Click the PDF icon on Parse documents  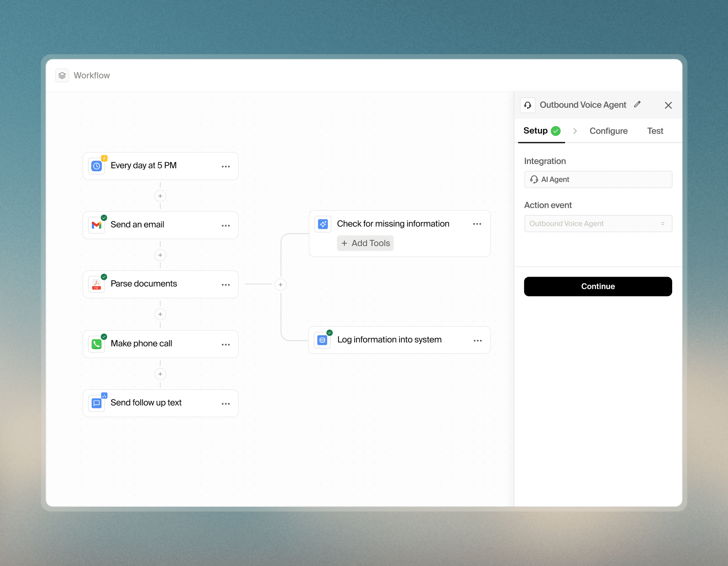(x=96, y=284)
